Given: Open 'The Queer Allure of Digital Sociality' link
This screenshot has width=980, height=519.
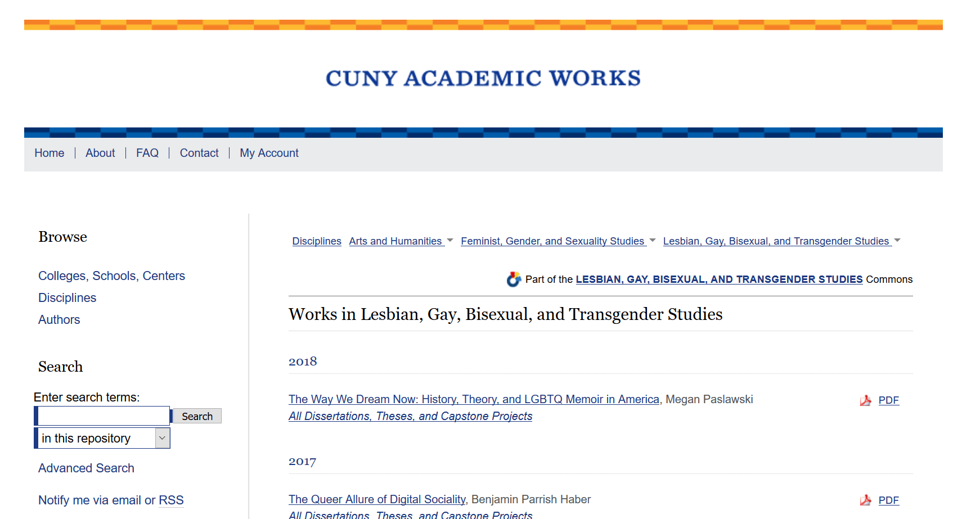Looking at the screenshot, I should click(x=377, y=499).
